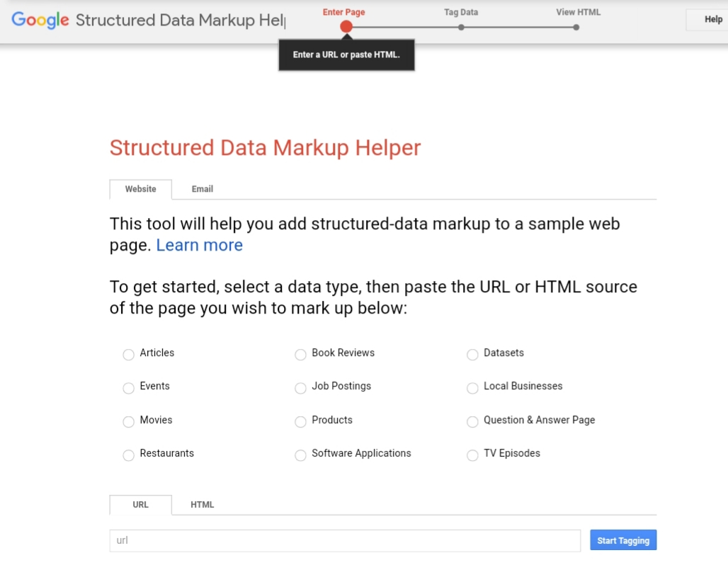Screen dimensions: 728x577
Task: Open the Help panel
Action: click(712, 19)
